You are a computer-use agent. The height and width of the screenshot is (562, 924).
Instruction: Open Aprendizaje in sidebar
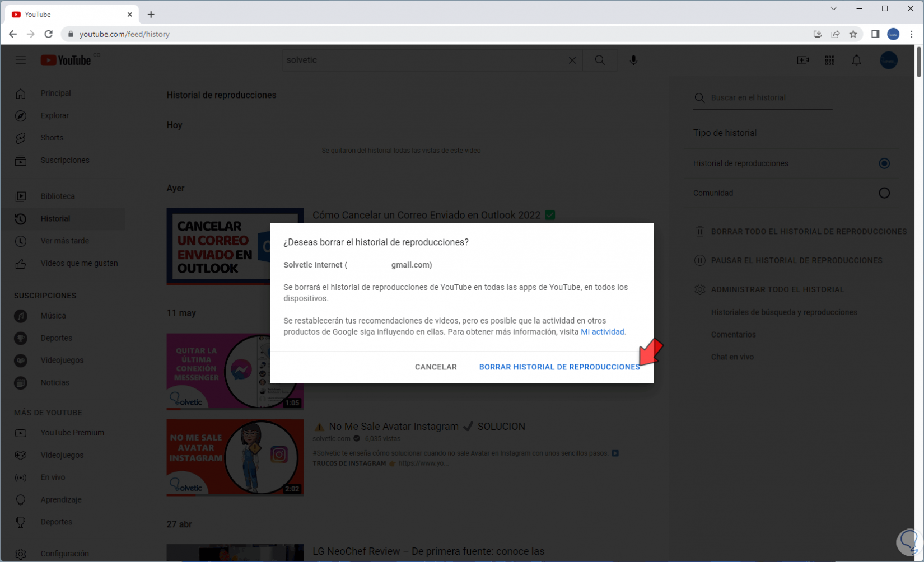pos(63,500)
